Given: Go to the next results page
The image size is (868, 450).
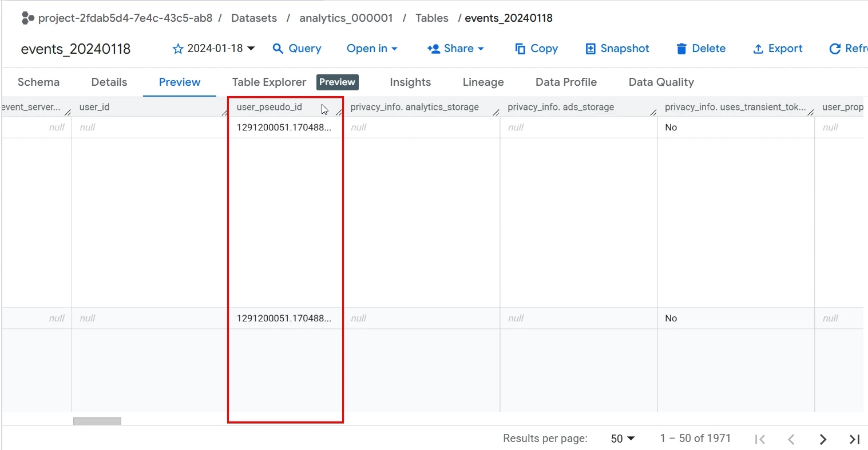Looking at the screenshot, I should point(823,439).
